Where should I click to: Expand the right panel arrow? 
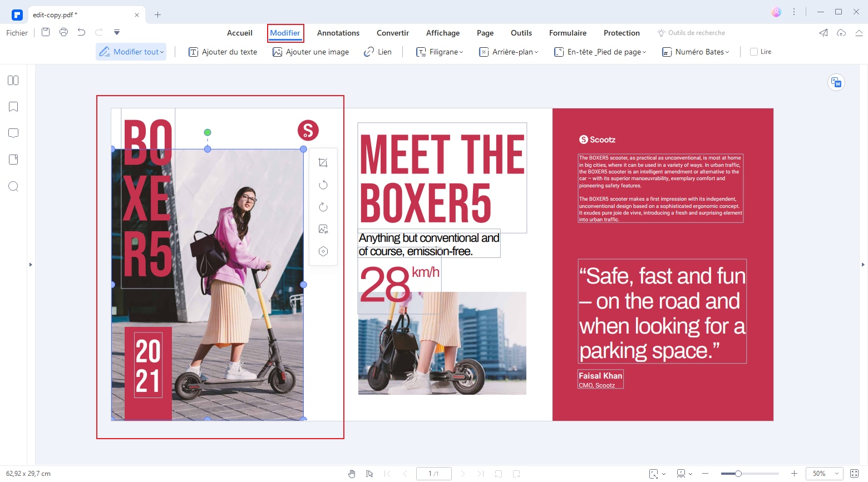click(863, 265)
